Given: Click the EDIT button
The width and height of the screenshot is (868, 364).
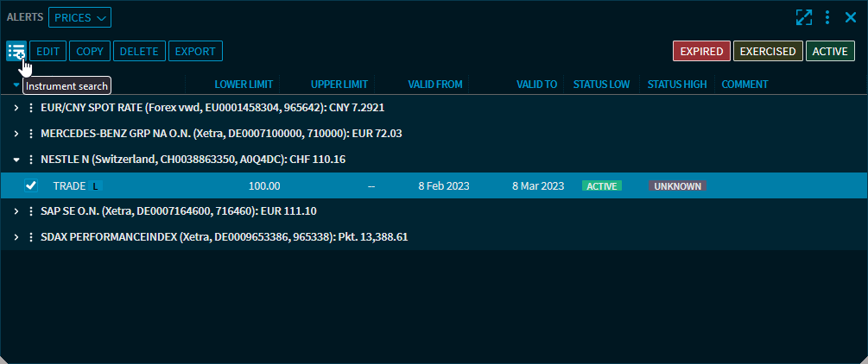Looking at the screenshot, I should point(48,51).
